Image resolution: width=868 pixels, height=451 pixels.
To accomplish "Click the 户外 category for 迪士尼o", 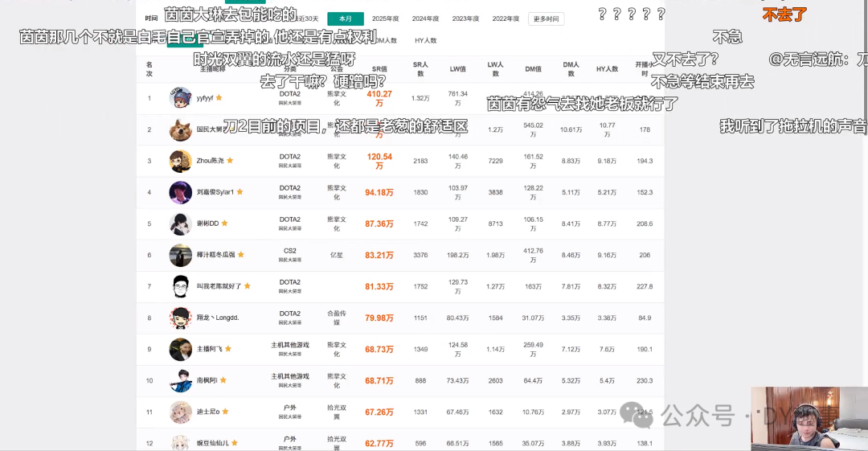I will (290, 408).
